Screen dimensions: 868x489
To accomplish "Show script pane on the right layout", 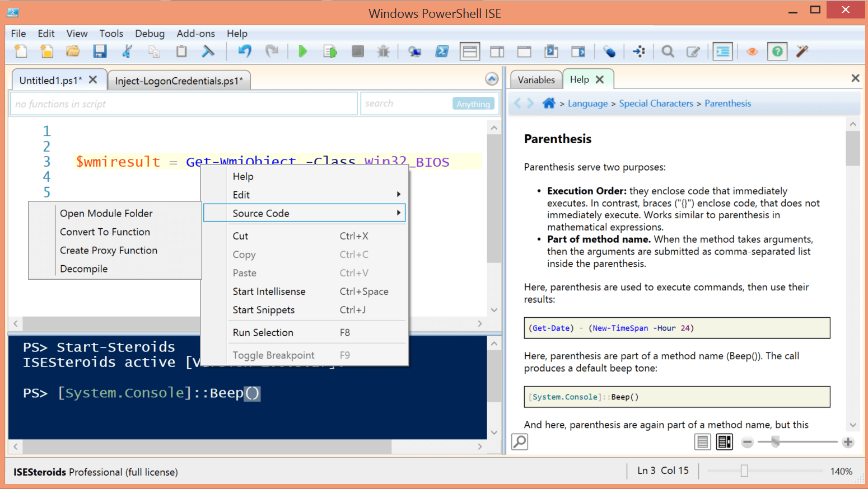I will coord(497,51).
